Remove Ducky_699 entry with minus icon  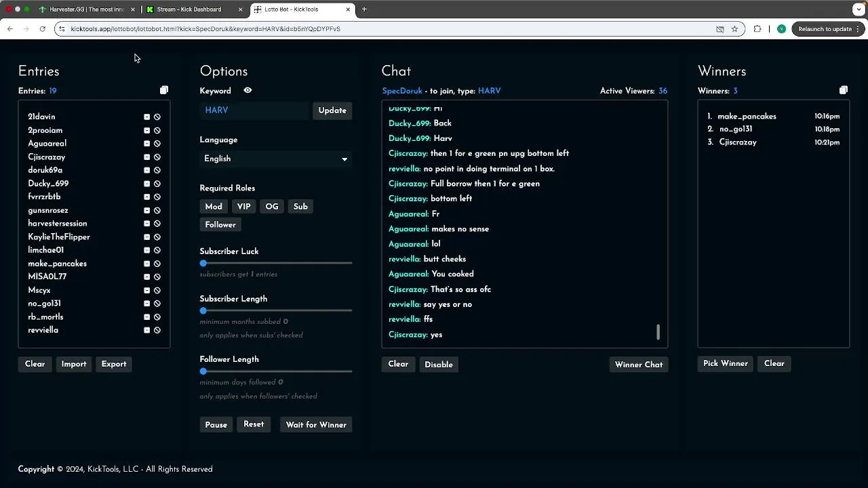(x=146, y=184)
